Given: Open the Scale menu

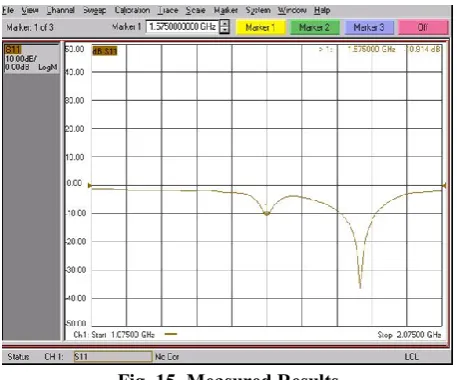Looking at the screenshot, I should pyautogui.click(x=196, y=10).
